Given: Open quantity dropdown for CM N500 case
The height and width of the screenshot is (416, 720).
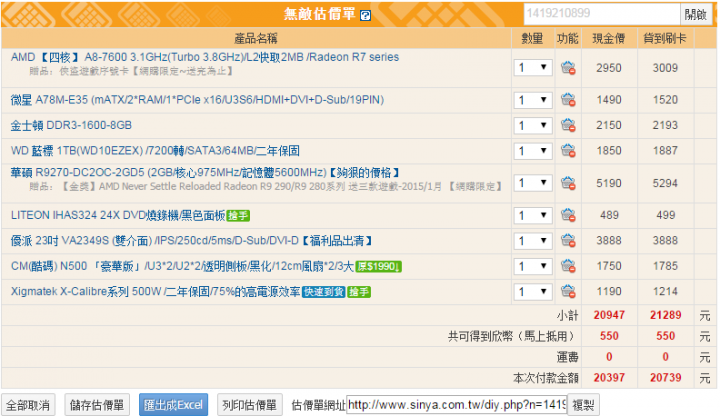Looking at the screenshot, I should pyautogui.click(x=533, y=266).
